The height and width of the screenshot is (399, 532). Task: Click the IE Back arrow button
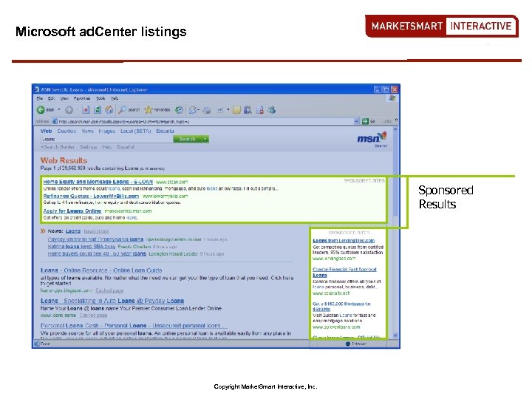[41, 109]
